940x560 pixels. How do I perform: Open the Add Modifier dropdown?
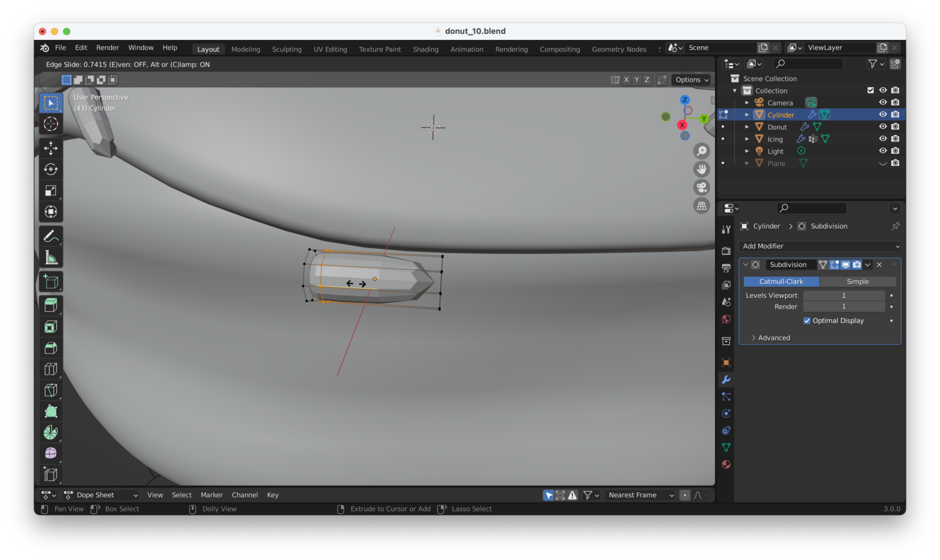(x=819, y=246)
